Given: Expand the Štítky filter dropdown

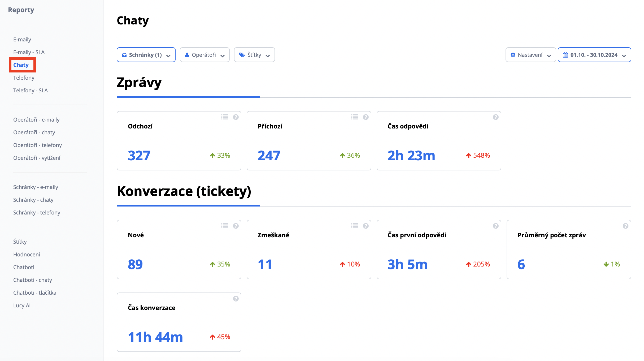Looking at the screenshot, I should pos(254,55).
